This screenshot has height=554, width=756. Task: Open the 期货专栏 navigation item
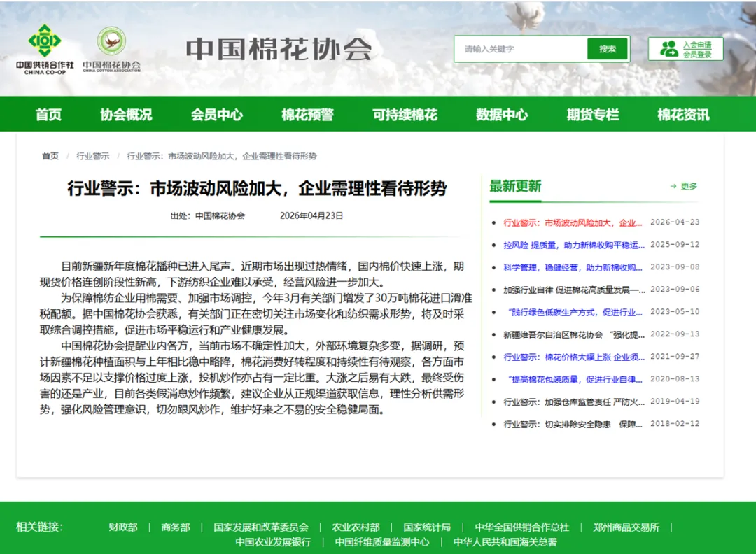point(593,115)
